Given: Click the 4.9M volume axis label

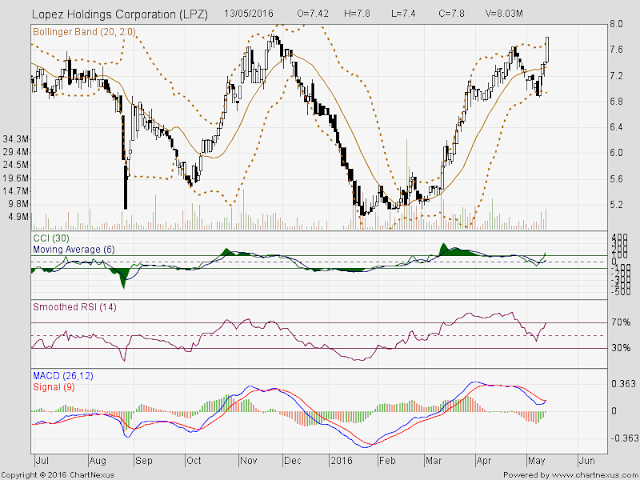Looking at the screenshot, I should click(x=18, y=217).
